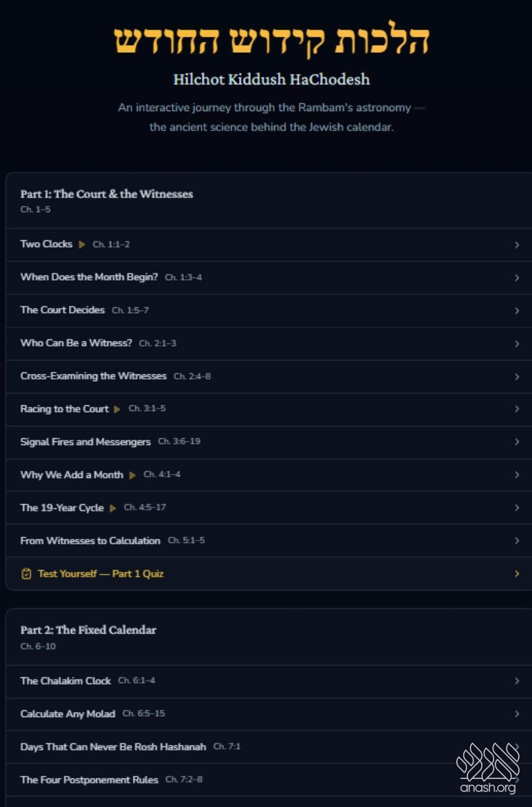The width and height of the screenshot is (532, 807).
Task: Expand the chevron on When Does the Month Begin?
Action: point(517,277)
